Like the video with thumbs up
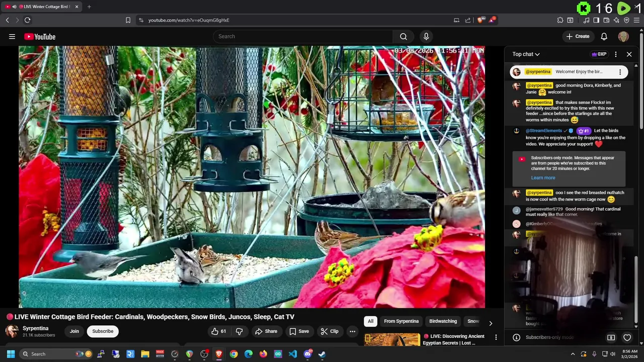The height and width of the screenshot is (362, 644). [219, 331]
